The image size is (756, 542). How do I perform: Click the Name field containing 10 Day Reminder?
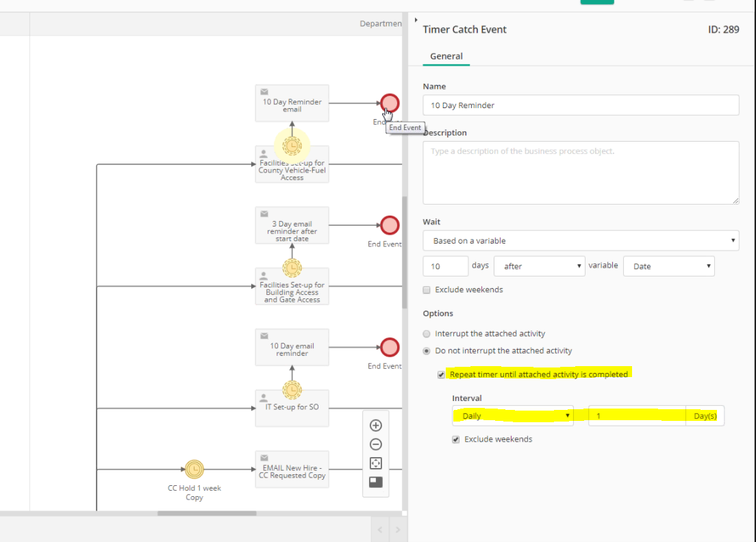click(x=581, y=105)
